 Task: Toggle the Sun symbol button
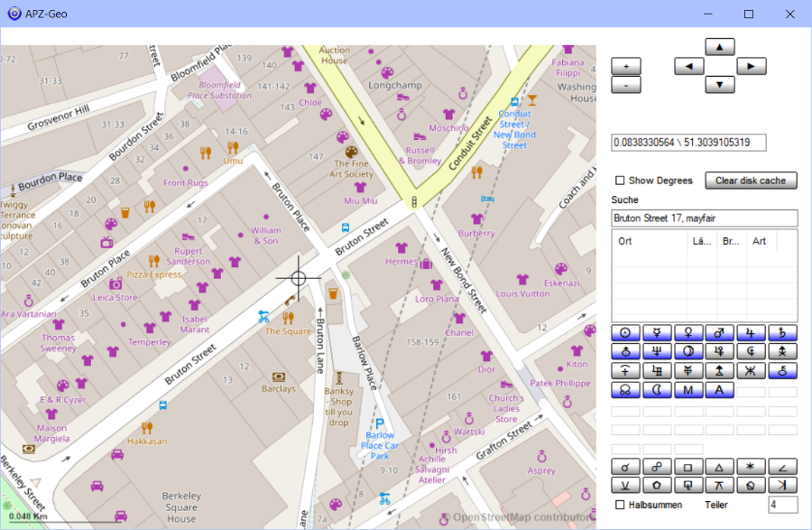[x=625, y=333]
